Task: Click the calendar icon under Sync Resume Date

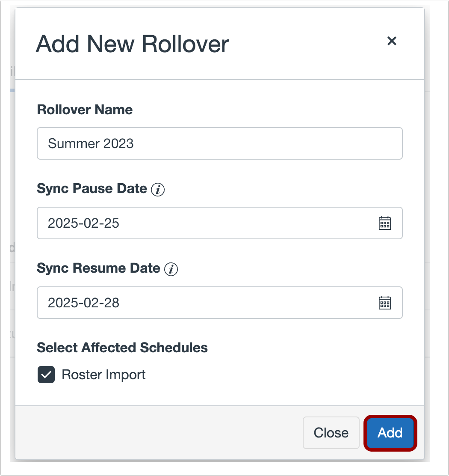Action: [384, 303]
